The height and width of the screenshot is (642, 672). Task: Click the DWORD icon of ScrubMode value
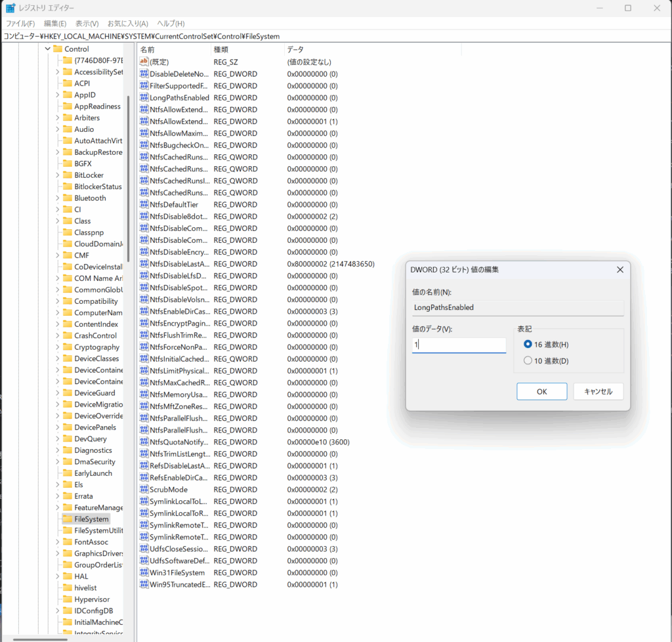pyautogui.click(x=144, y=489)
